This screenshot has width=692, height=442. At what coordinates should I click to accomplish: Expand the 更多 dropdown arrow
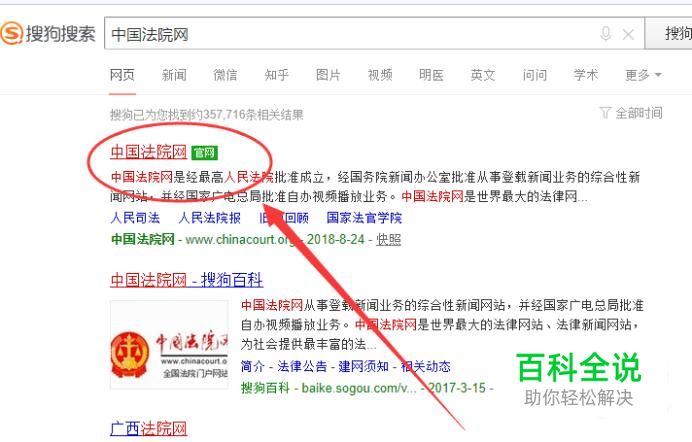(658, 75)
